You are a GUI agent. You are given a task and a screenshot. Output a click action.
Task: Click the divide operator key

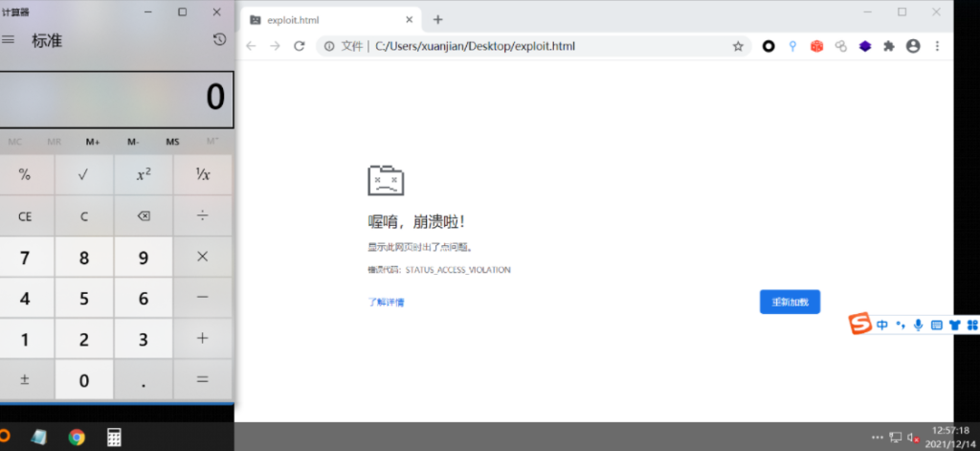coord(203,215)
